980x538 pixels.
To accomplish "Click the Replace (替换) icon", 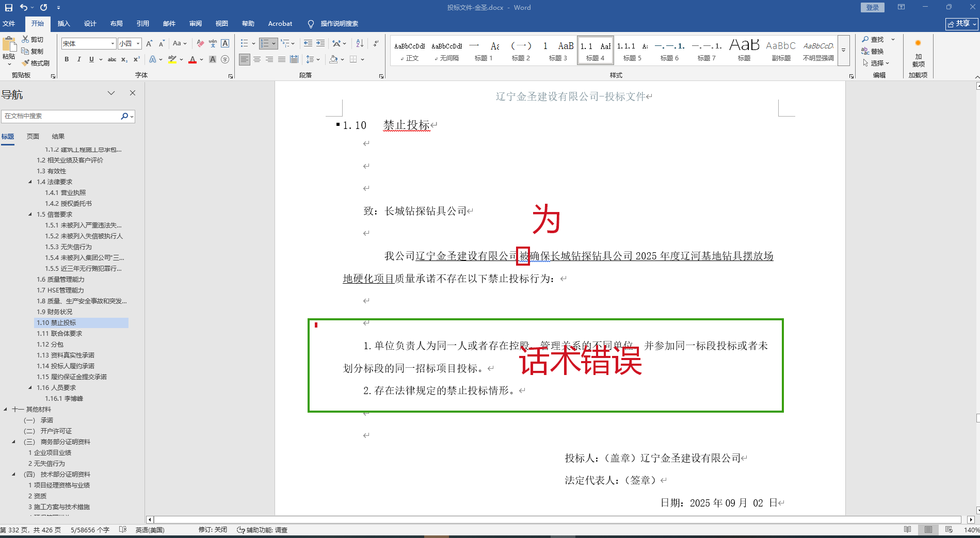I will click(865, 51).
